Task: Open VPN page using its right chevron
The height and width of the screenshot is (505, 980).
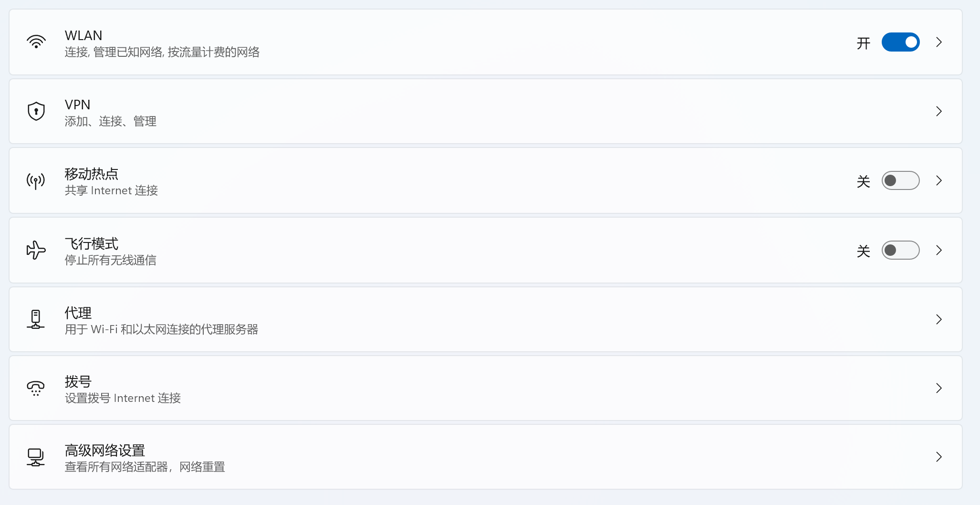Action: 939,111
